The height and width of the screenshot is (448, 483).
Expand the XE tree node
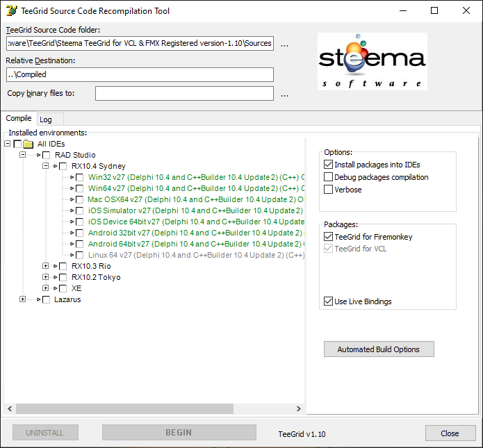(x=45, y=288)
